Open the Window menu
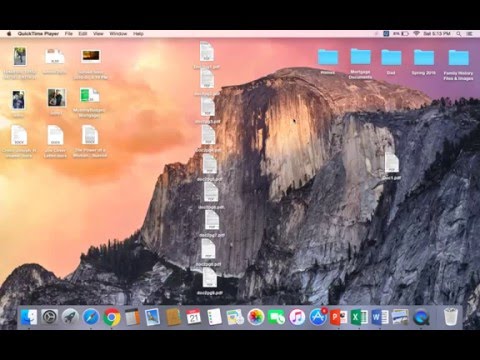This screenshot has width=480, height=360. (x=118, y=34)
